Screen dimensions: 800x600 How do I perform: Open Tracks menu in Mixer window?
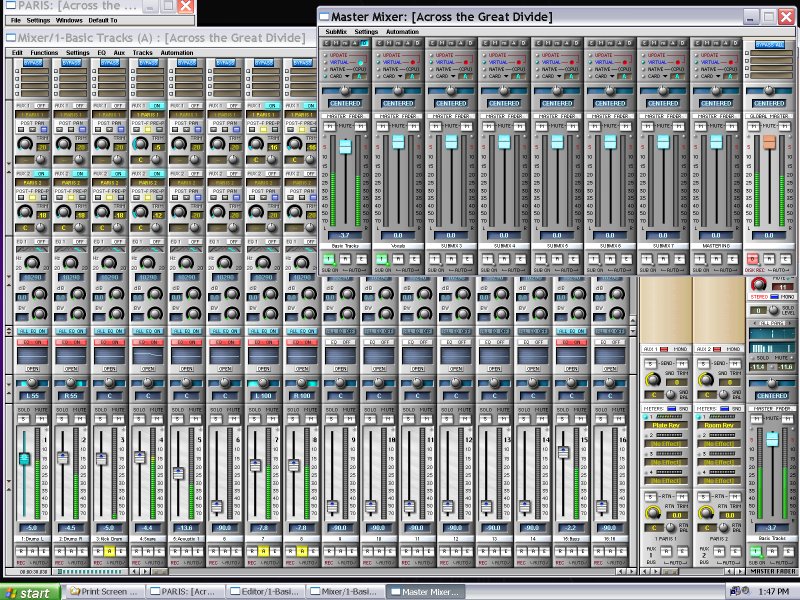pyautogui.click(x=142, y=53)
